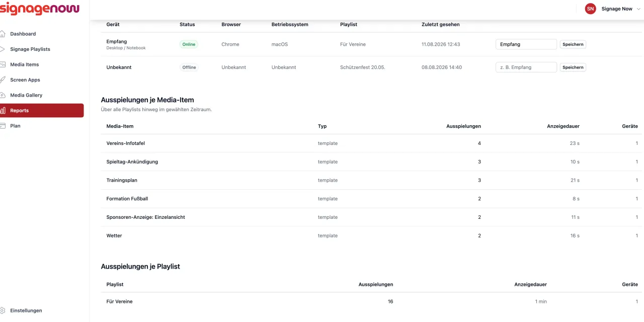The height and width of the screenshot is (322, 644).
Task: Click the Plan card icon
Action: [3, 126]
